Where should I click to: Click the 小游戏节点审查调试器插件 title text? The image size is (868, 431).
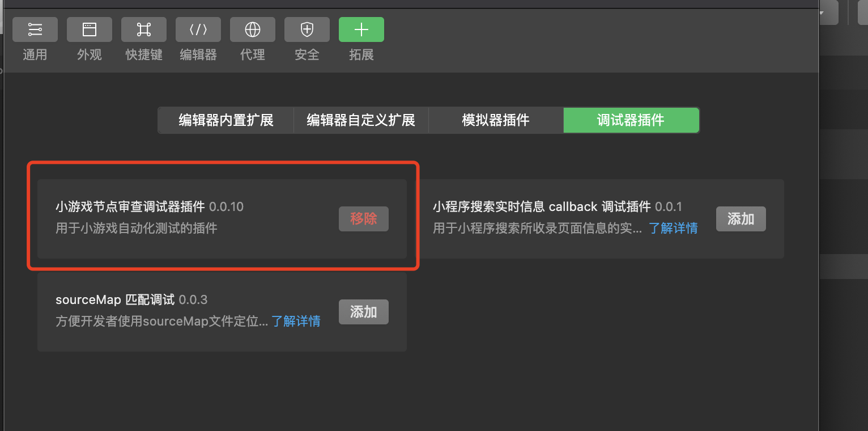tap(130, 206)
